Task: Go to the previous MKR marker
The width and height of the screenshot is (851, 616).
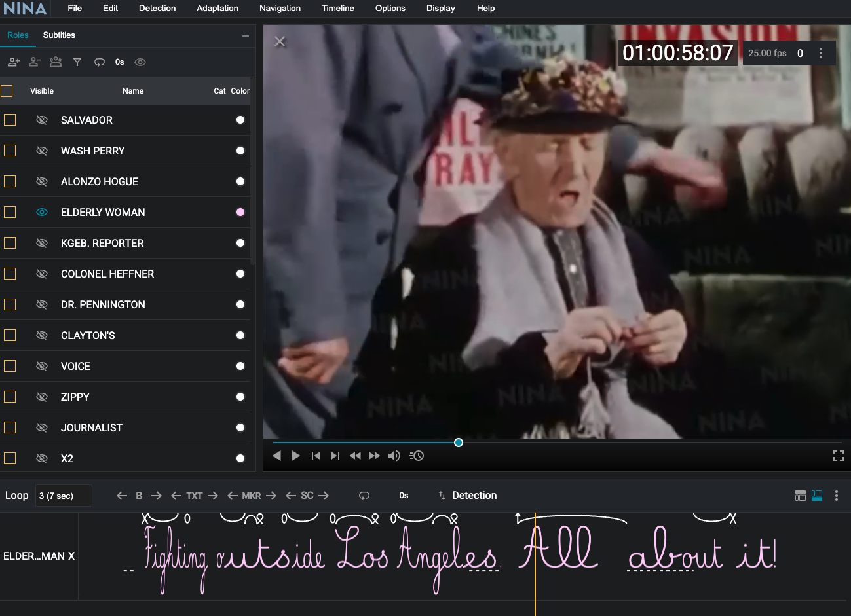Action: click(x=233, y=496)
